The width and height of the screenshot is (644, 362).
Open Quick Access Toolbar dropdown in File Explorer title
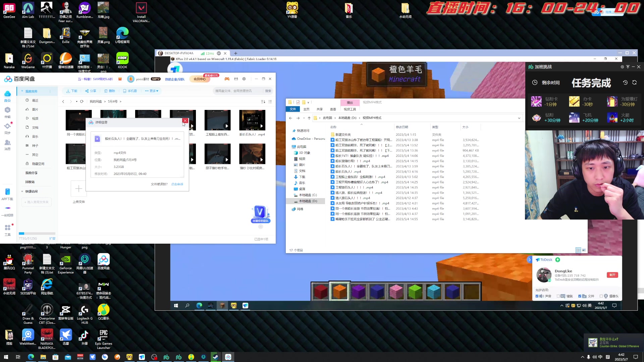coord(308,103)
